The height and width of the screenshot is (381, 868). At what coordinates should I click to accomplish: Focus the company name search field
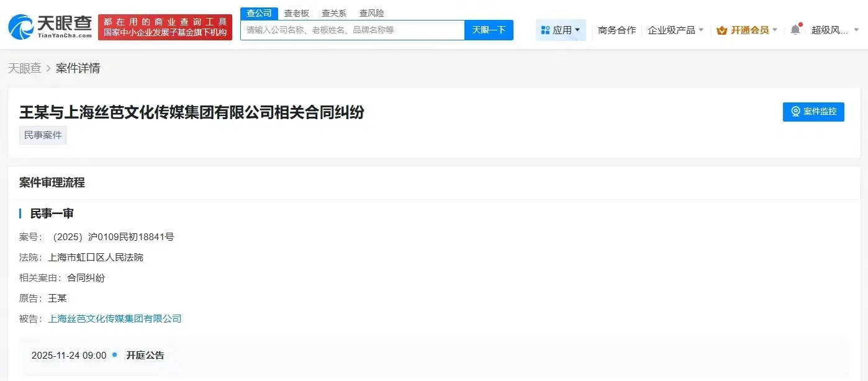tap(352, 30)
